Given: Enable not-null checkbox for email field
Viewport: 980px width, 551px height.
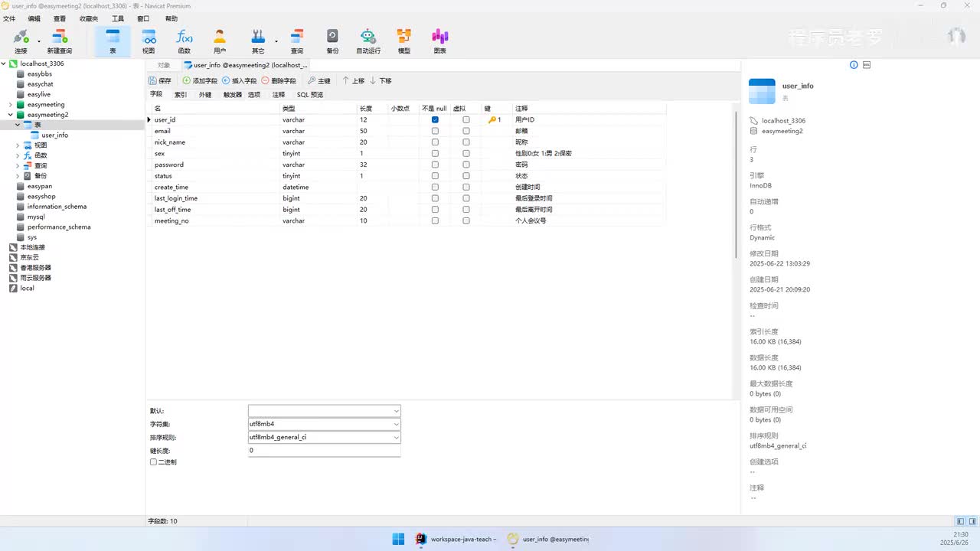Looking at the screenshot, I should pos(435,131).
